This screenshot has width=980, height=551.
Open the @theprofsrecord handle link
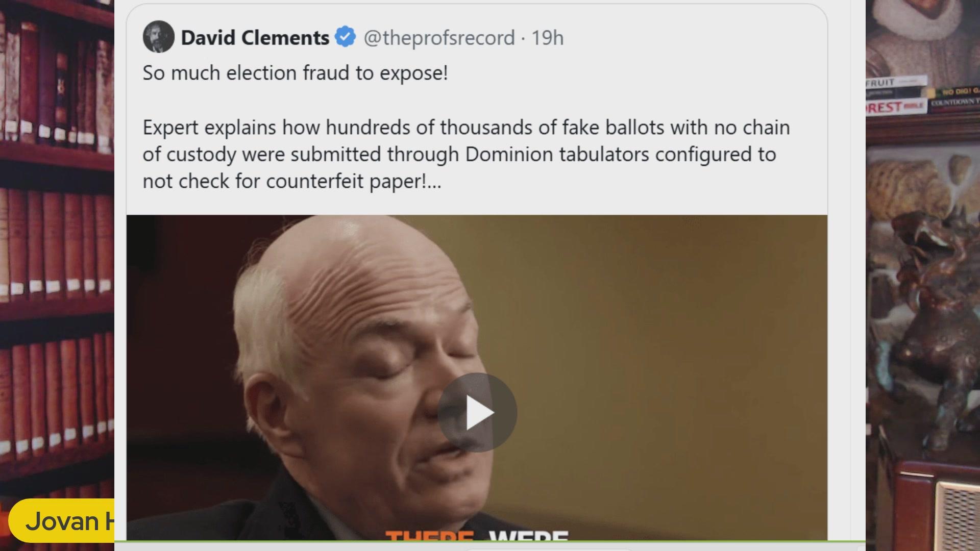pyautogui.click(x=439, y=38)
